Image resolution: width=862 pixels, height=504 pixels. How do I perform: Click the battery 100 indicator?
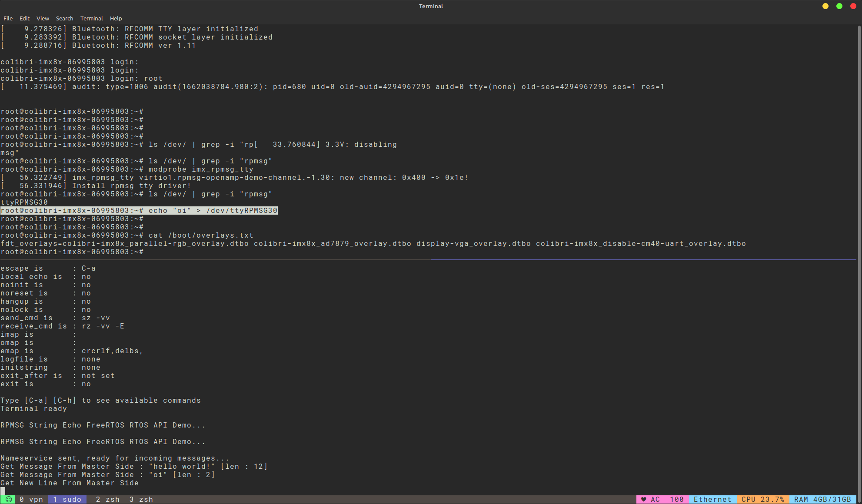point(676,500)
